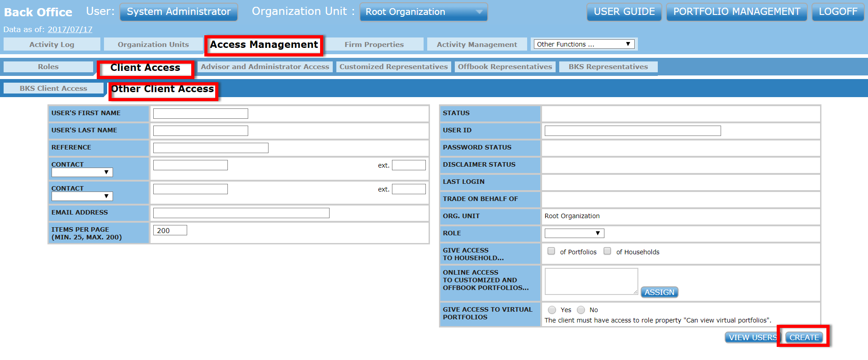Viewport: 868px width, 360px height.
Task: Click the User's First Name field
Action: [200, 113]
